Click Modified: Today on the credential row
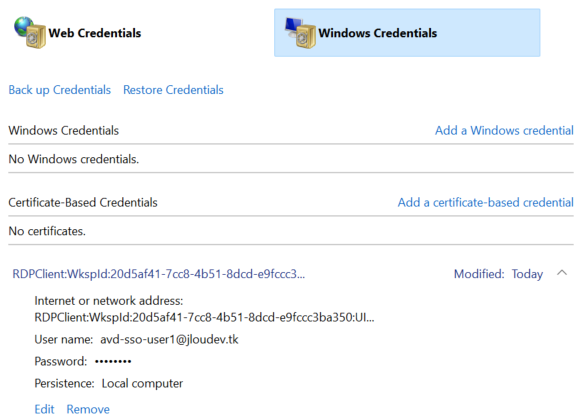 coord(498,274)
